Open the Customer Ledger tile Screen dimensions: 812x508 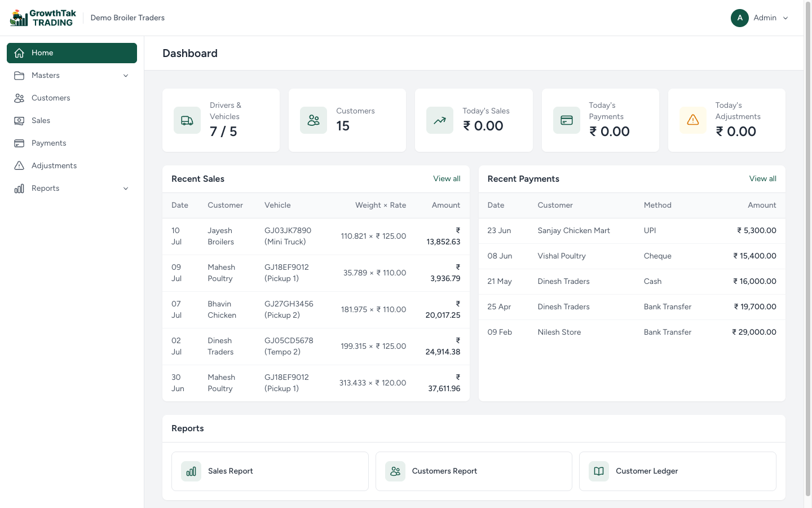point(678,471)
